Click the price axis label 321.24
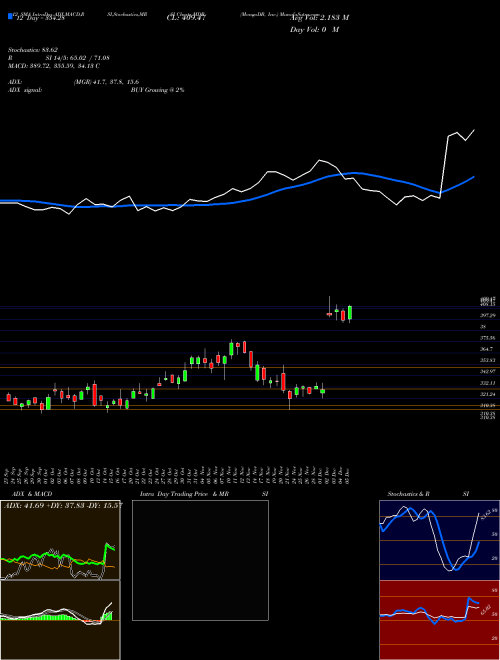Viewport: 500px width, 660px height. [487, 394]
